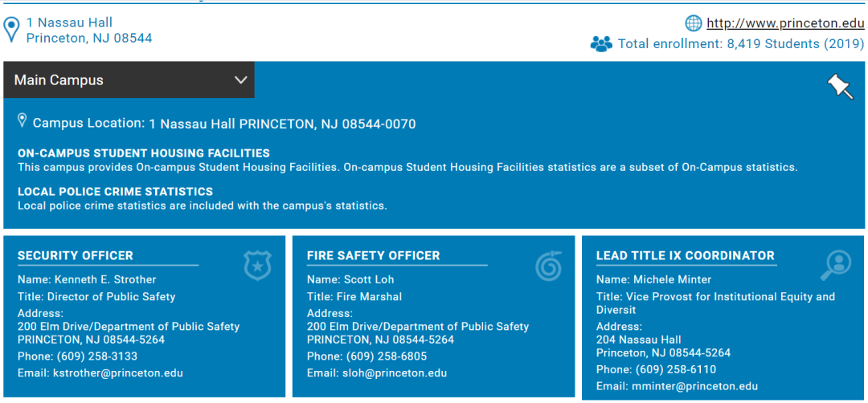Screen dimensions: 868x403
Task: Click the Main Campus dropdown chevron arrow
Action: 240,80
